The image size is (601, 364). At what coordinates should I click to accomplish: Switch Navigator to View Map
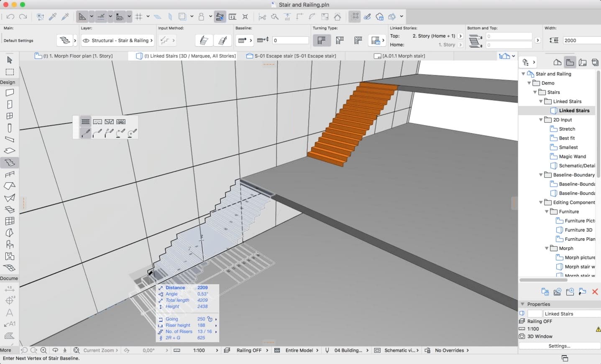(570, 62)
